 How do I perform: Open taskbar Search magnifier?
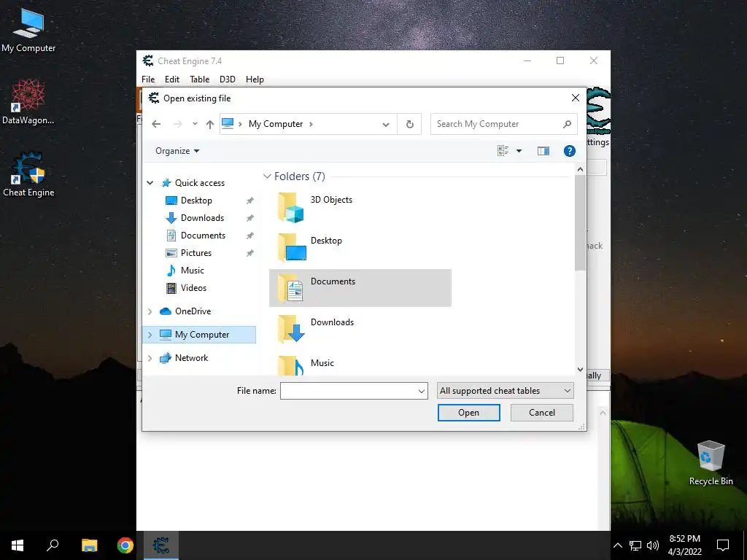[x=53, y=545]
